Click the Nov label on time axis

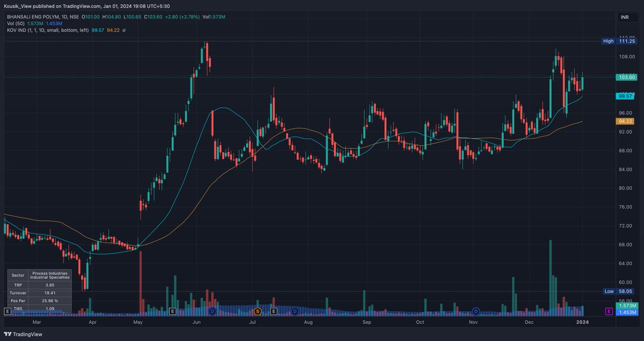[x=473, y=322]
